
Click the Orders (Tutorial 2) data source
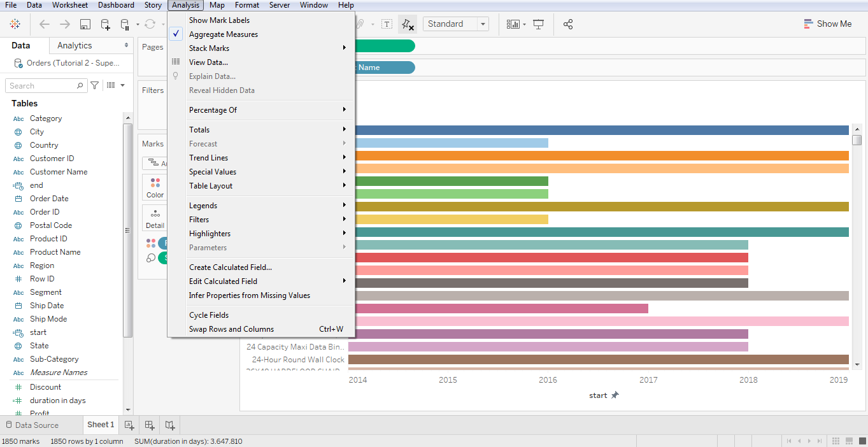click(68, 63)
